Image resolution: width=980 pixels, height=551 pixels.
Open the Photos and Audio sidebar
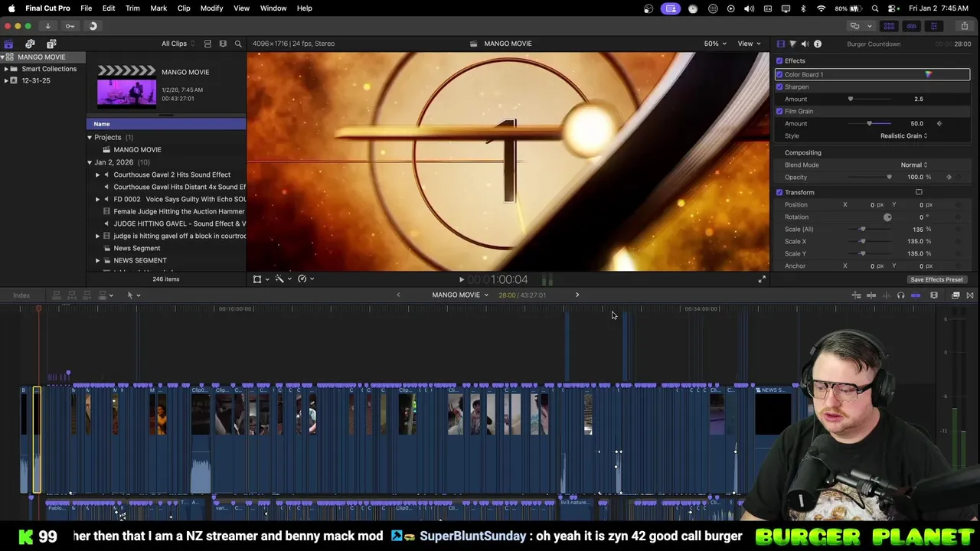click(30, 44)
